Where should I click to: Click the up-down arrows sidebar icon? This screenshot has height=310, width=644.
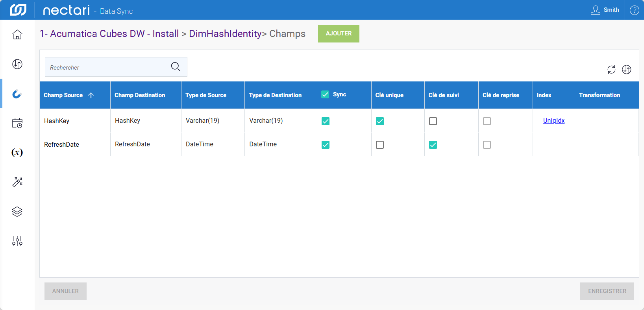pyautogui.click(x=17, y=64)
